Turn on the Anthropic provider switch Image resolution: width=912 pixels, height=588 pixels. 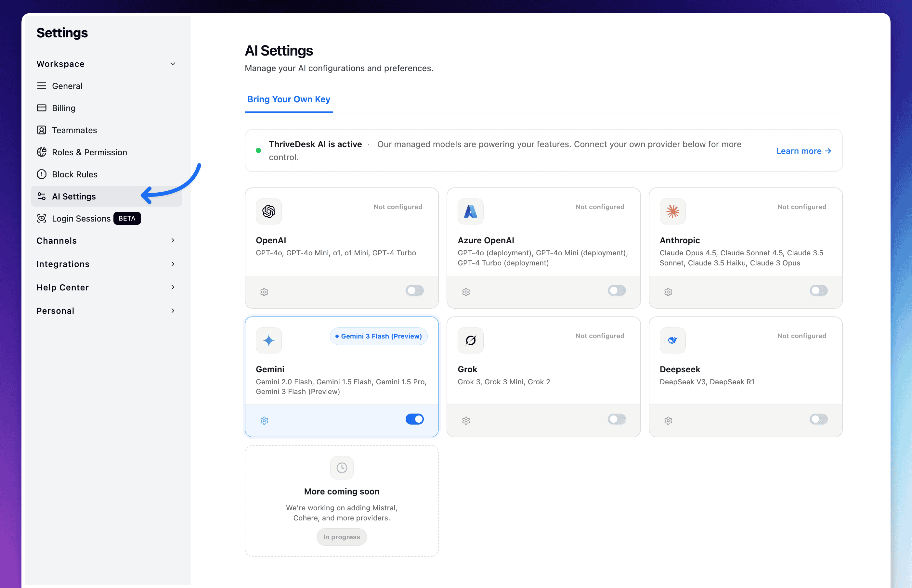tap(818, 290)
